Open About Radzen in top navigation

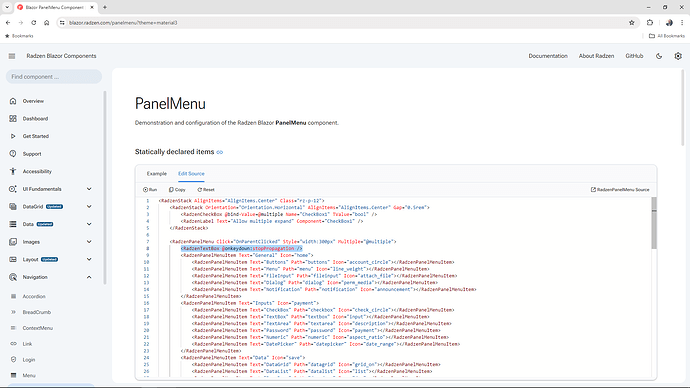(596, 56)
